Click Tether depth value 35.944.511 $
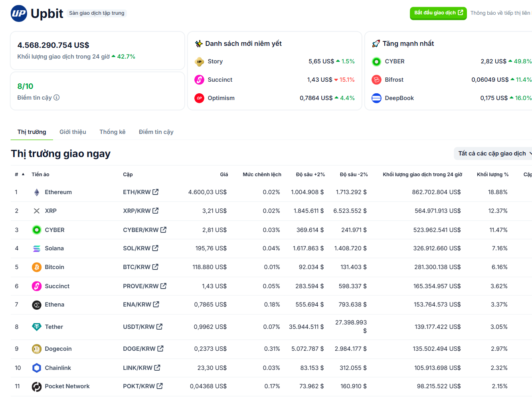This screenshot has height=399, width=532. tap(306, 327)
